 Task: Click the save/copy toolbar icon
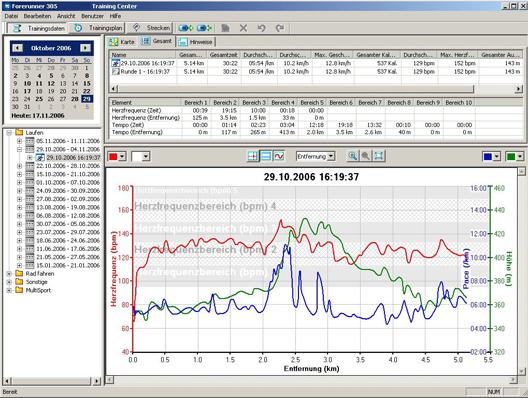tap(225, 28)
